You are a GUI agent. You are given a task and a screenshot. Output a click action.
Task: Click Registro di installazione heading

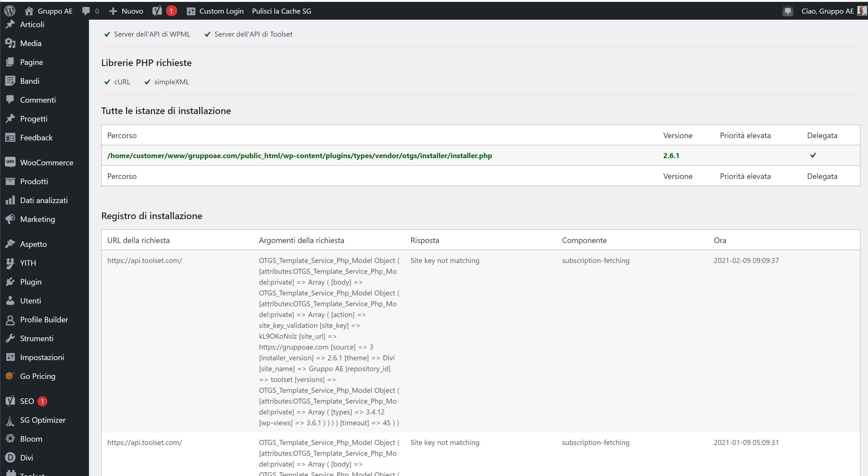coord(152,216)
